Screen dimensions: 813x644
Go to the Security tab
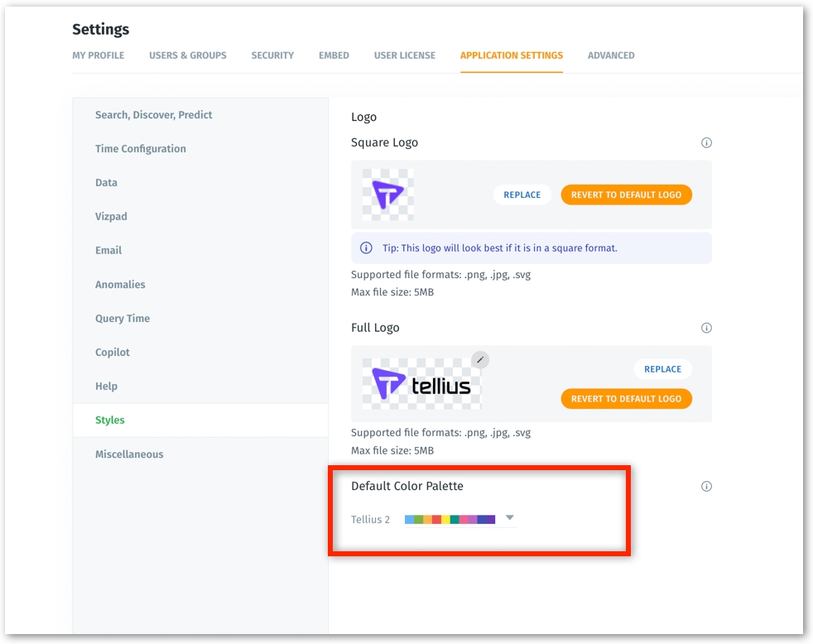tap(272, 55)
